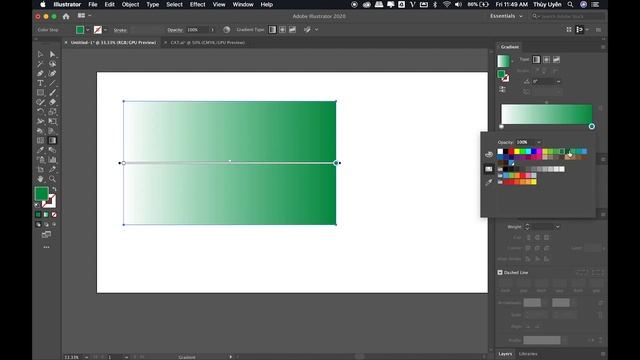
Task: Open the Effect menu
Action: [197, 4]
